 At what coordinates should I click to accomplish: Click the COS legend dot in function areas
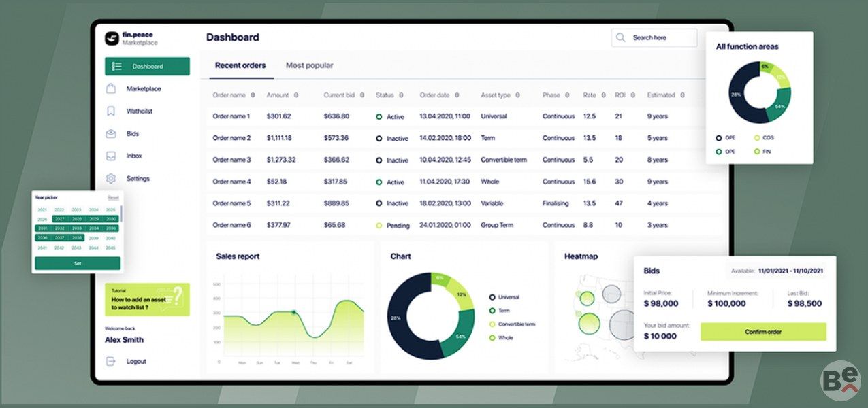[x=756, y=138]
